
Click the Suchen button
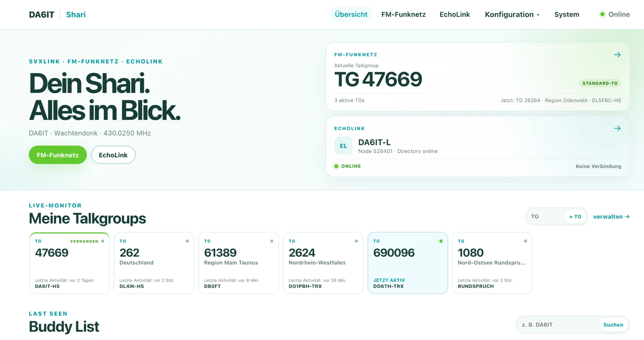[613, 325]
